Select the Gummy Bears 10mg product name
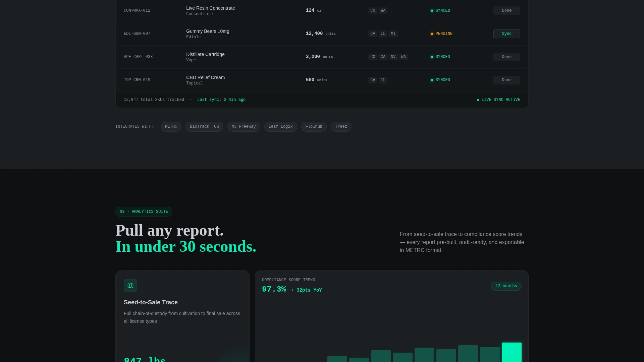The image size is (644, 362). click(208, 31)
